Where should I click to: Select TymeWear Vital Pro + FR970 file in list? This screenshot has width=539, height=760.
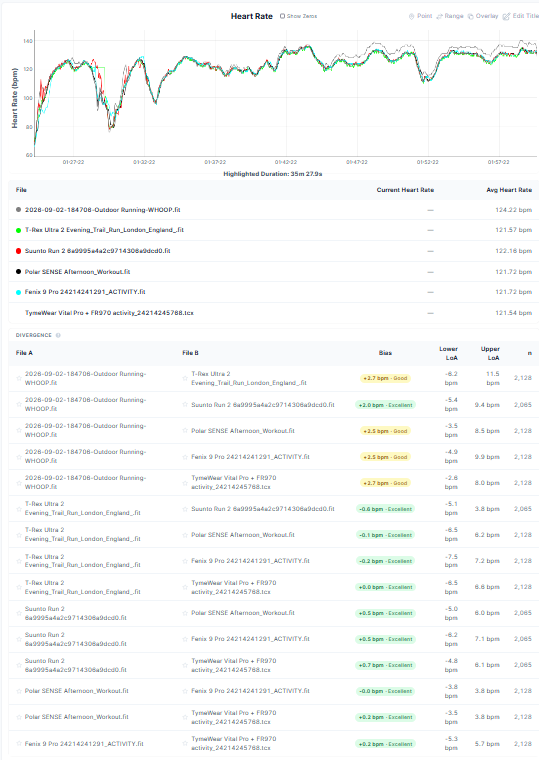[109, 313]
